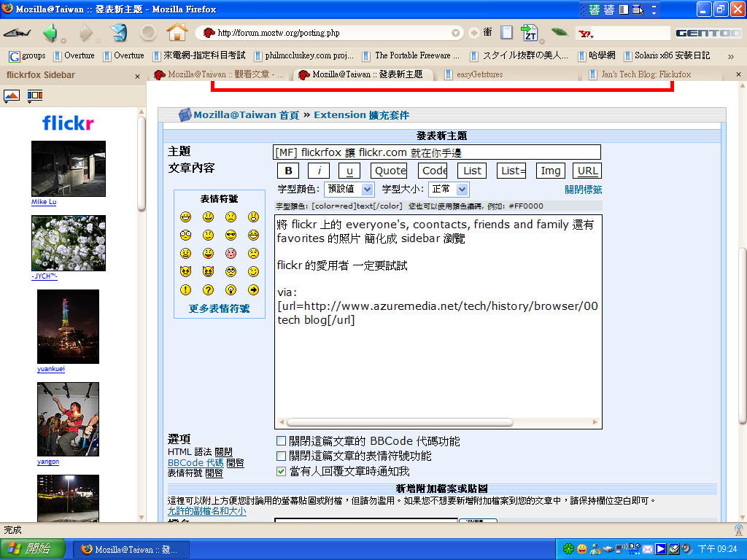Open the Yahoo search engine selector
Image resolution: width=747 pixels, height=560 pixels.
pos(586,34)
